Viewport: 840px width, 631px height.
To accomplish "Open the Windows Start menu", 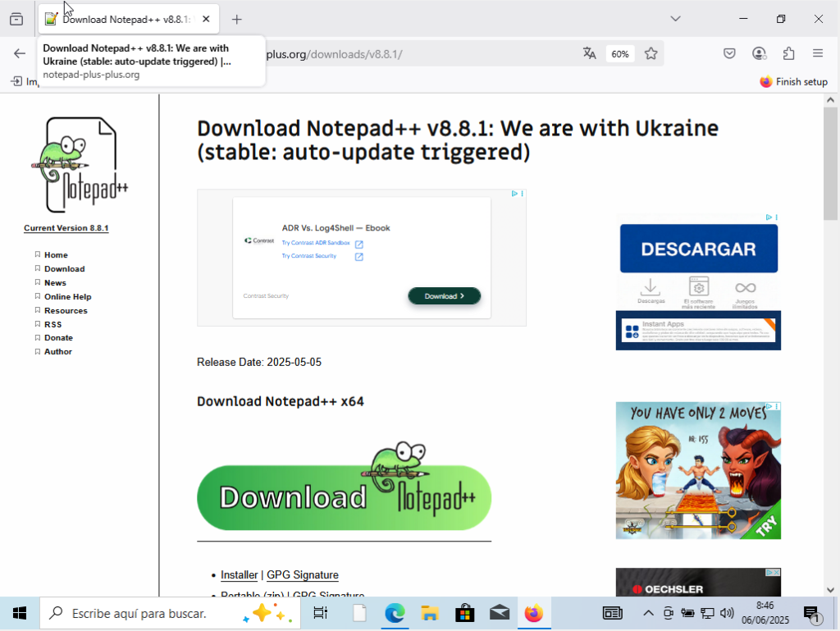I will [x=20, y=613].
